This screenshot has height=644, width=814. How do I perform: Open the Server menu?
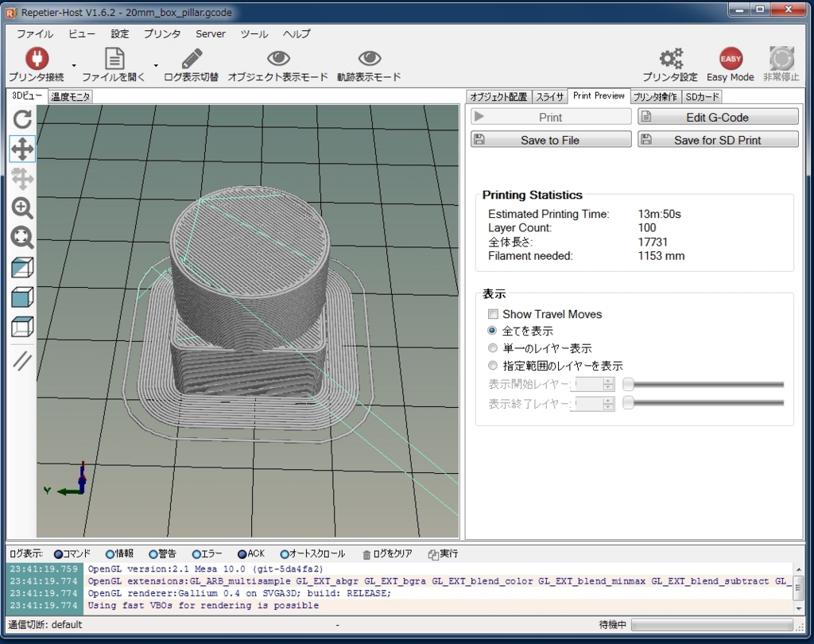[210, 33]
